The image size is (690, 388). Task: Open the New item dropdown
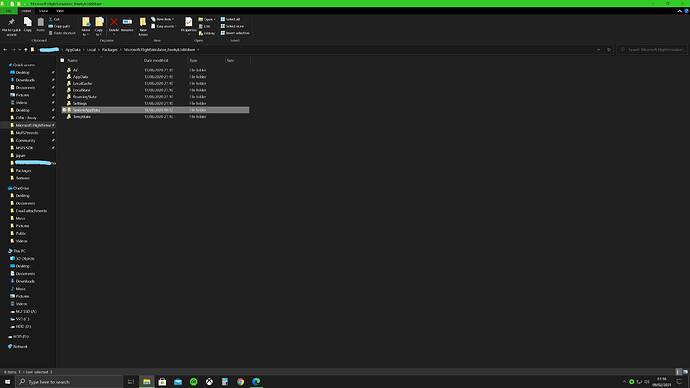[x=163, y=19]
